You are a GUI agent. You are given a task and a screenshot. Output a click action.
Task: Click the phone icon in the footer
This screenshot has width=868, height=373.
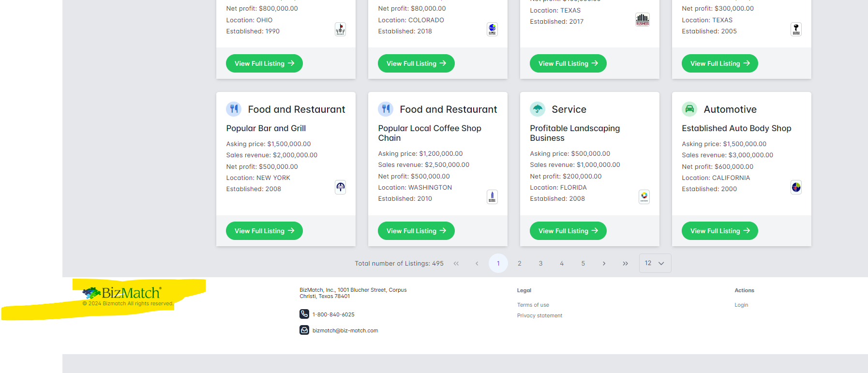click(x=304, y=314)
